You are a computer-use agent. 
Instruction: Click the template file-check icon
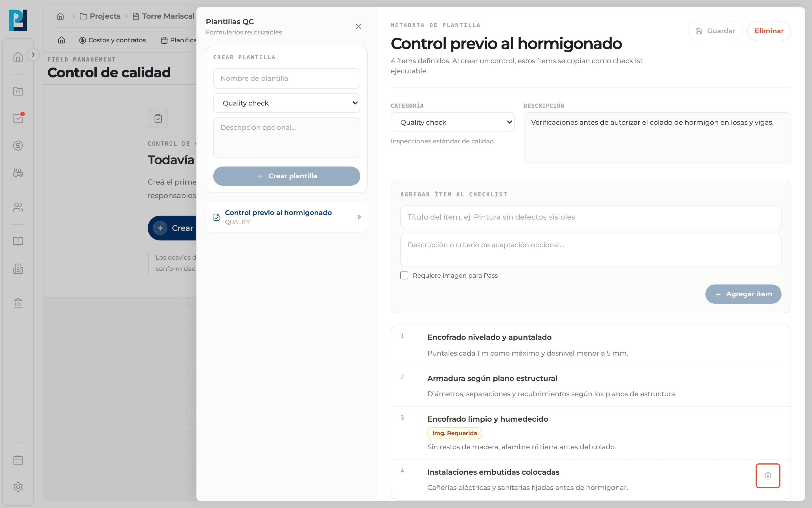click(217, 217)
